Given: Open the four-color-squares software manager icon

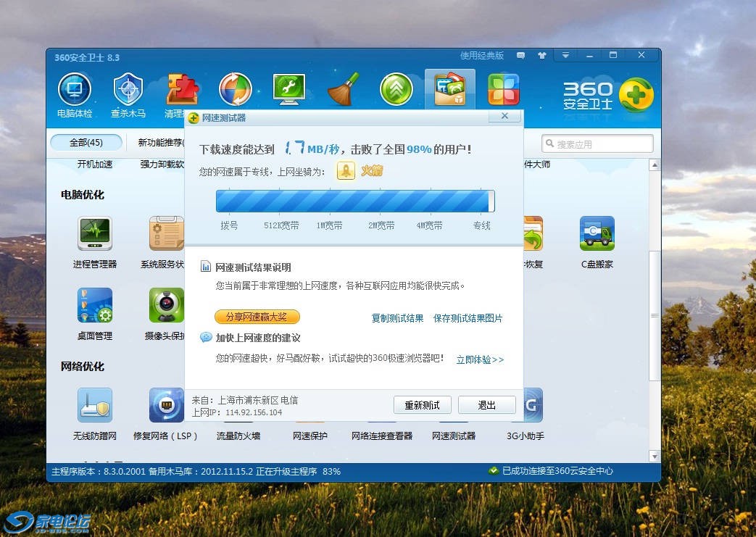Looking at the screenshot, I should click(x=503, y=90).
